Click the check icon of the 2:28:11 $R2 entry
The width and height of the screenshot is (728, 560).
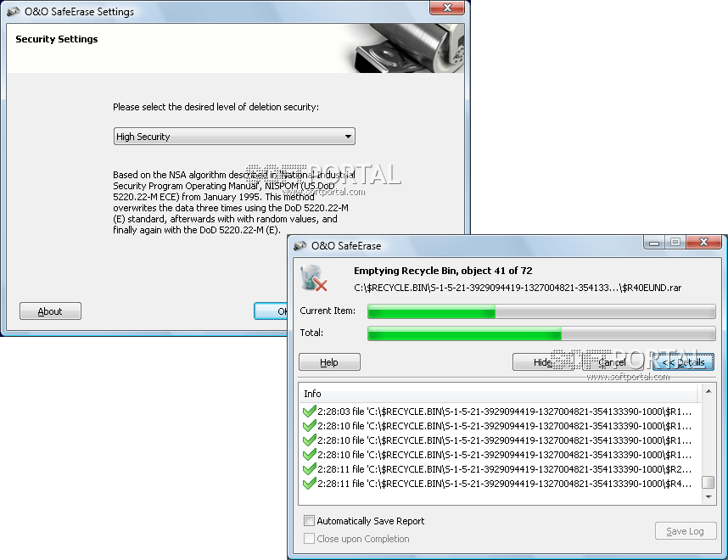309,469
